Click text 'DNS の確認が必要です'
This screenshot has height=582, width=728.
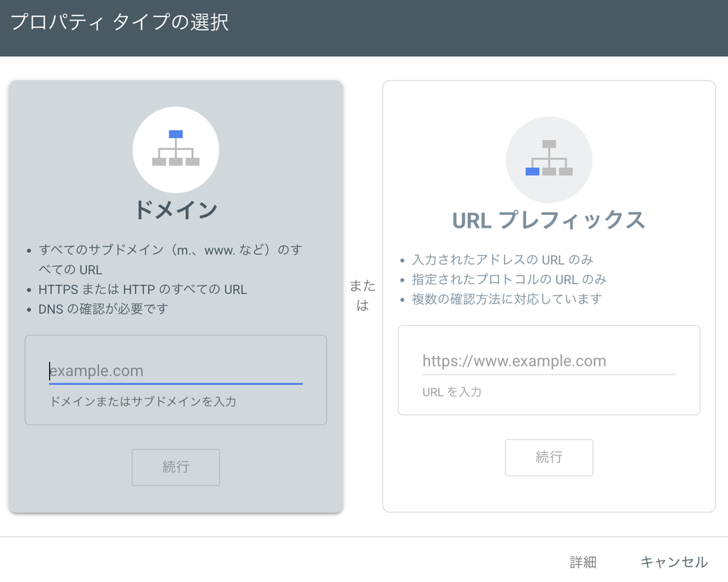tap(103, 309)
